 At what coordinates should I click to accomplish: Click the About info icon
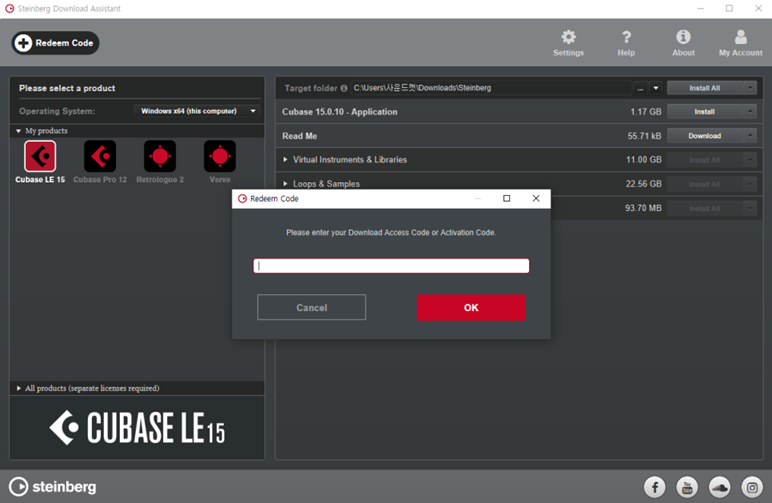click(x=683, y=38)
